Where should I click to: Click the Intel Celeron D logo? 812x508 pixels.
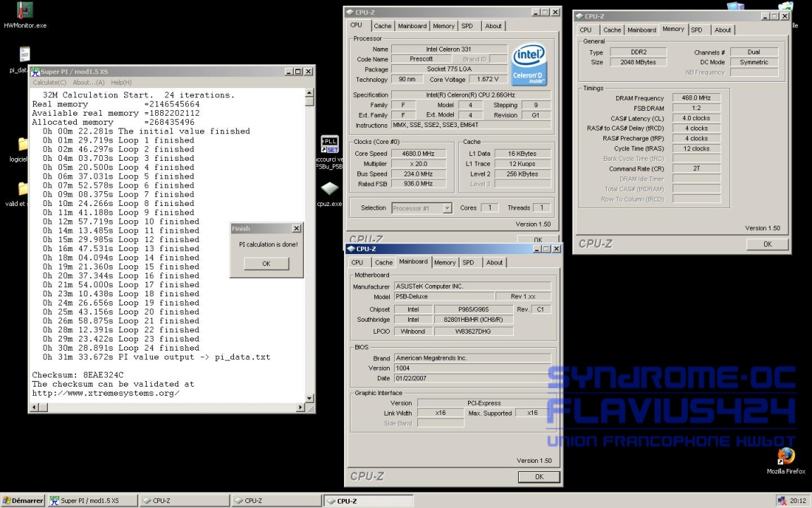coord(529,64)
